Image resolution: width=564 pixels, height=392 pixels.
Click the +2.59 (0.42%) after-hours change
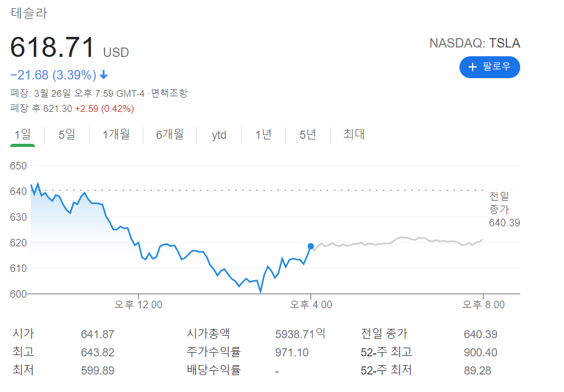(x=105, y=109)
